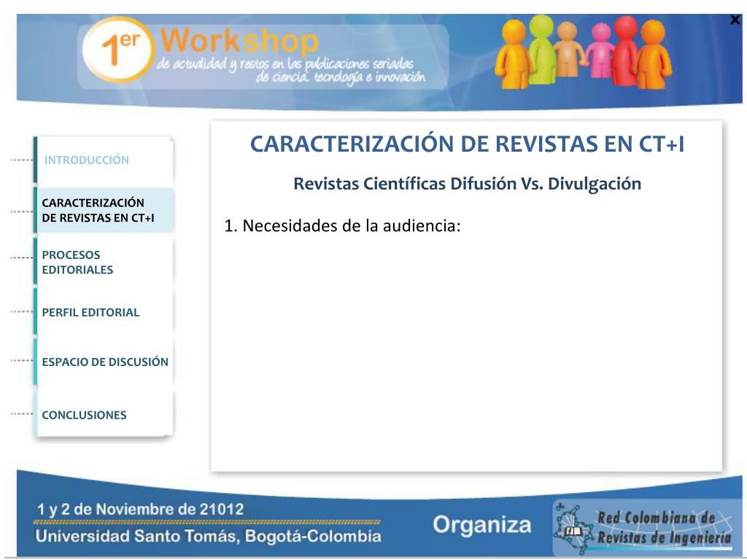Viewport: 747px width, 560px height.
Task: Click the Workshop banner title text
Action: click(239, 41)
